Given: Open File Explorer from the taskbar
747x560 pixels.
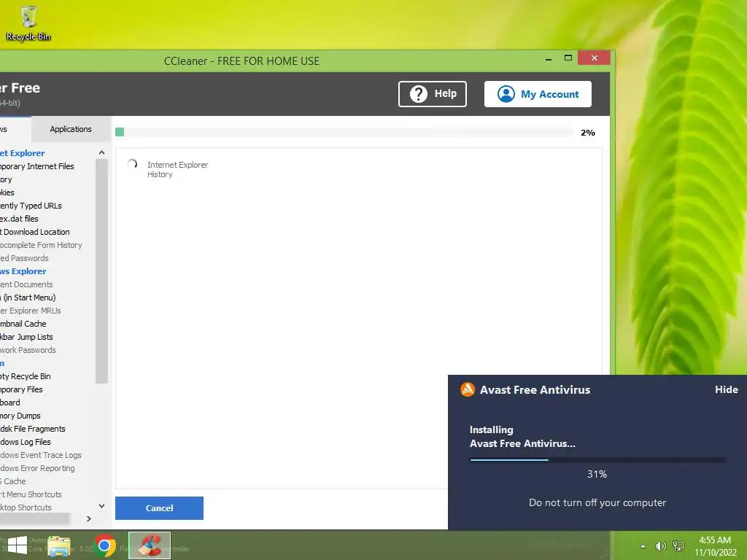Looking at the screenshot, I should pos(59,545).
